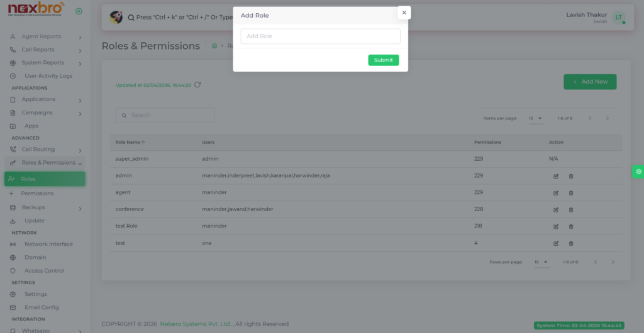Click the Add New button

tap(590, 82)
